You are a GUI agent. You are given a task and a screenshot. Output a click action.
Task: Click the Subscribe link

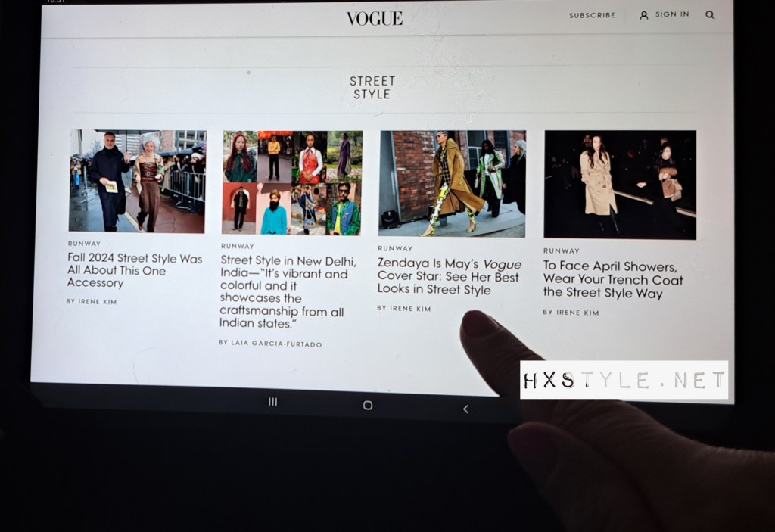point(592,15)
